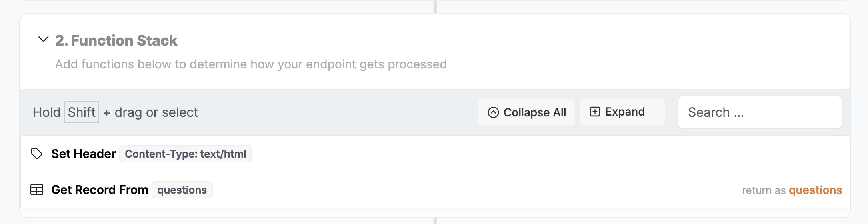Open the Set Header function step
Viewport: 868px width, 224px height.
pos(83,154)
